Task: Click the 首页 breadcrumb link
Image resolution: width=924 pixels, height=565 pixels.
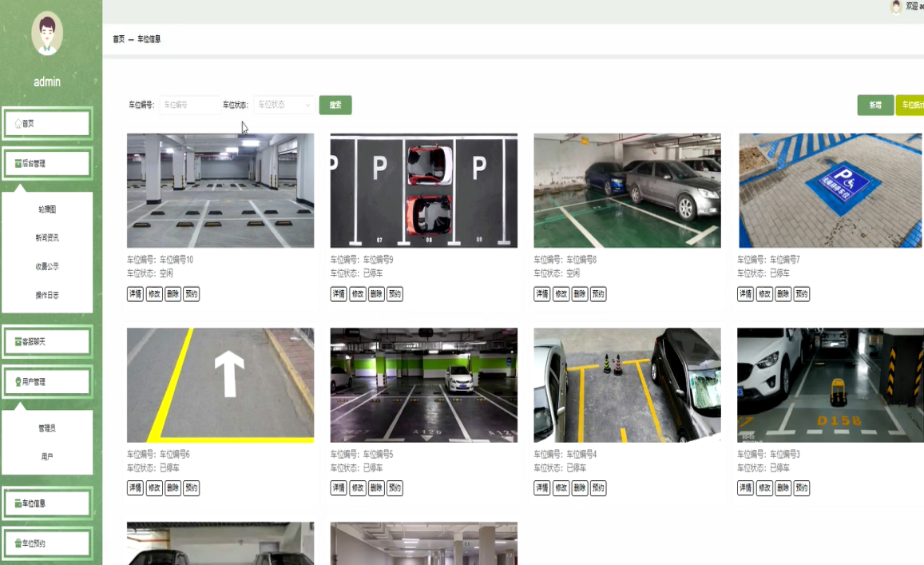Action: [x=118, y=39]
